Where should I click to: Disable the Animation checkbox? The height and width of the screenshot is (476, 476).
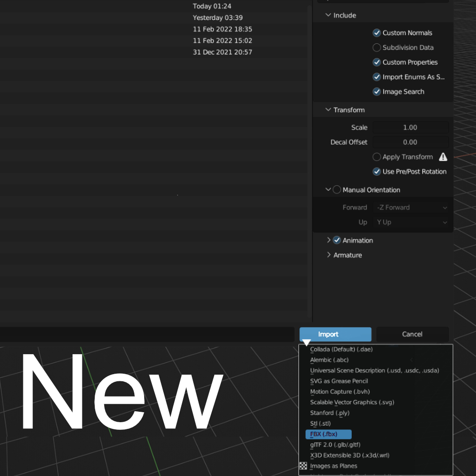coord(337,240)
